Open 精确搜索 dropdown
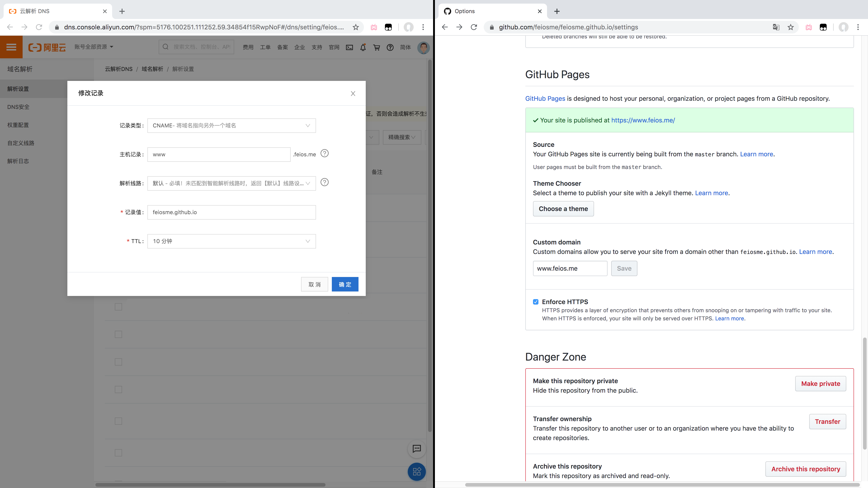 coord(402,137)
